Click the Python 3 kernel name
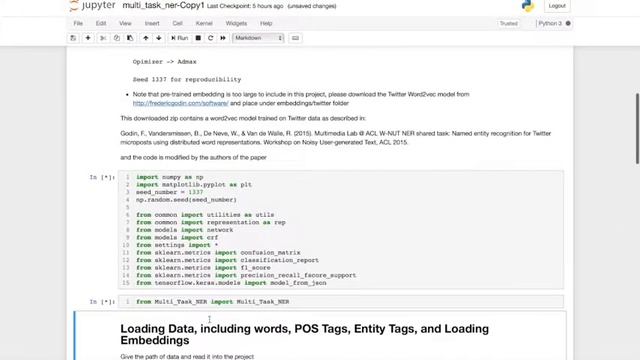 550,23
